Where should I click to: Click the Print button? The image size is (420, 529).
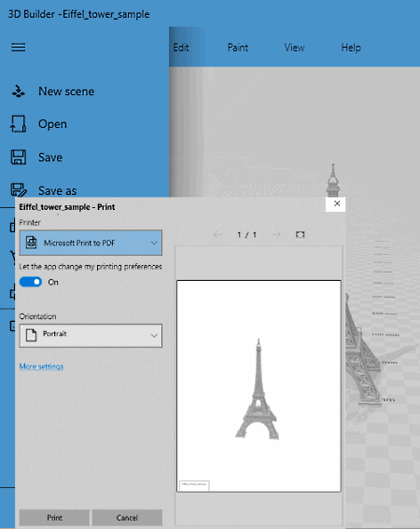click(x=54, y=518)
